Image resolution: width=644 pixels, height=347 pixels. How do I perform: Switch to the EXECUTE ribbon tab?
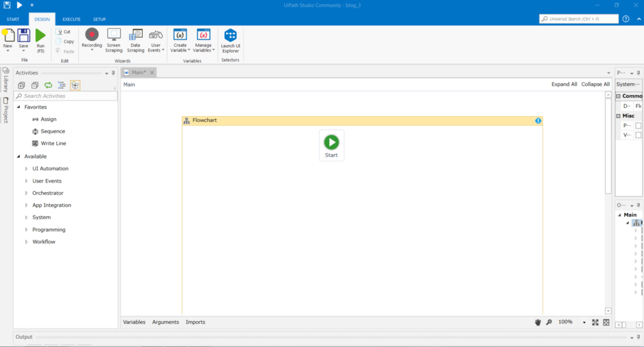[71, 19]
